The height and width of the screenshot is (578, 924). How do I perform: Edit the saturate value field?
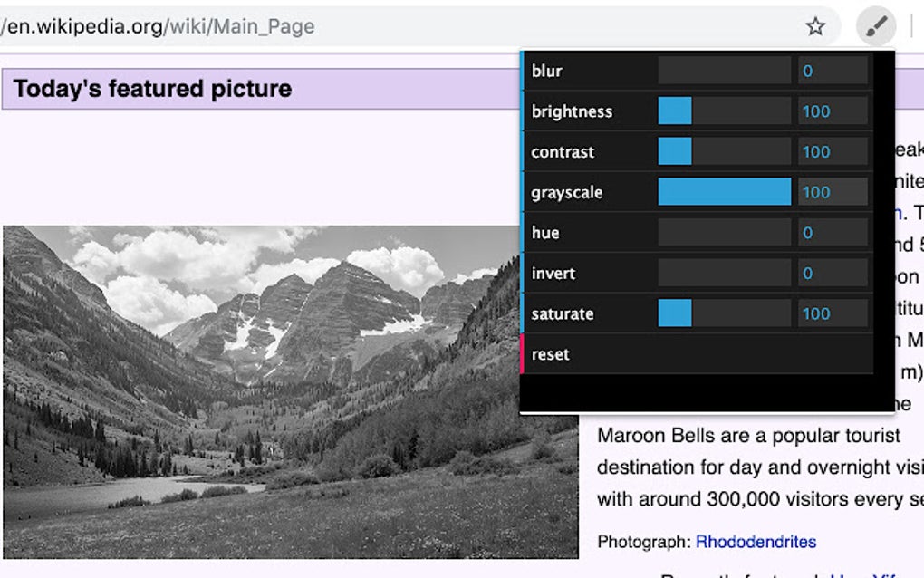(832, 313)
